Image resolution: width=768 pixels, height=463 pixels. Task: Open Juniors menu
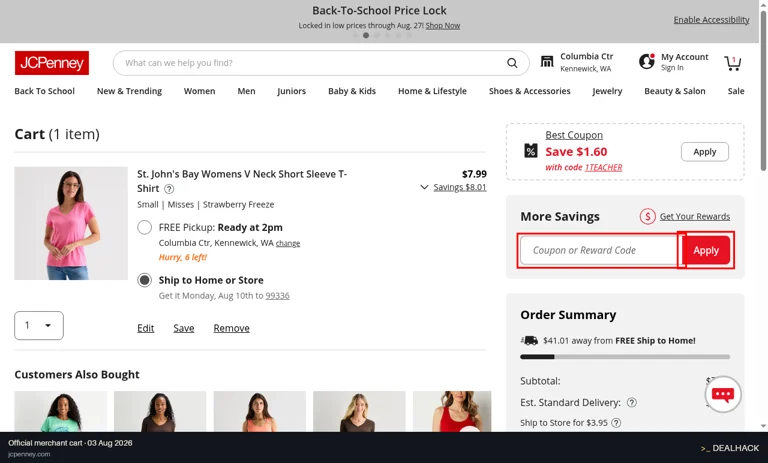pyautogui.click(x=291, y=91)
